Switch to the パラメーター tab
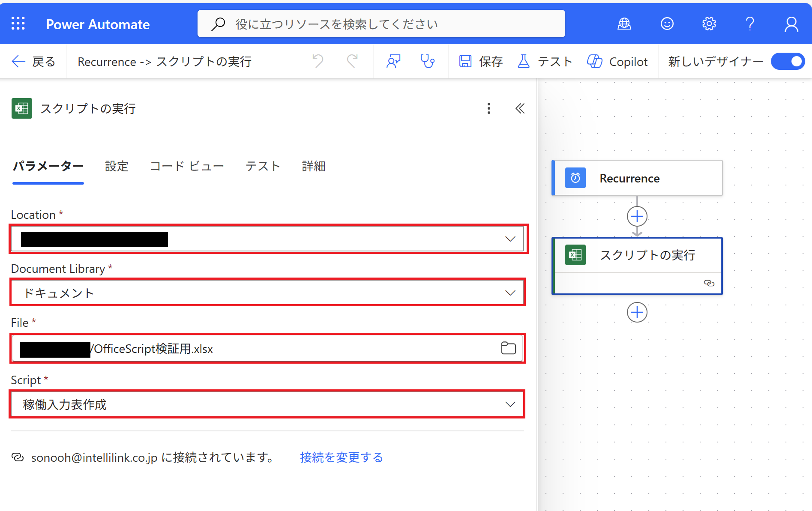Image resolution: width=812 pixels, height=511 pixels. (x=48, y=166)
